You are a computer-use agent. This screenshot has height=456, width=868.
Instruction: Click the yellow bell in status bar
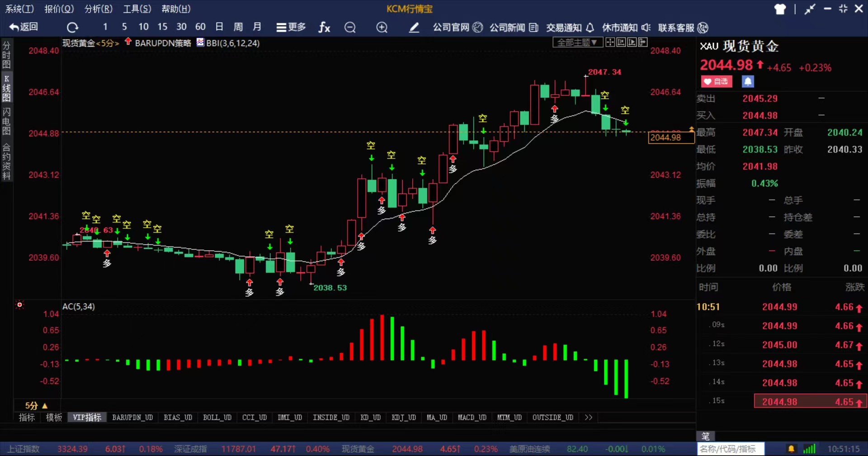tap(791, 449)
